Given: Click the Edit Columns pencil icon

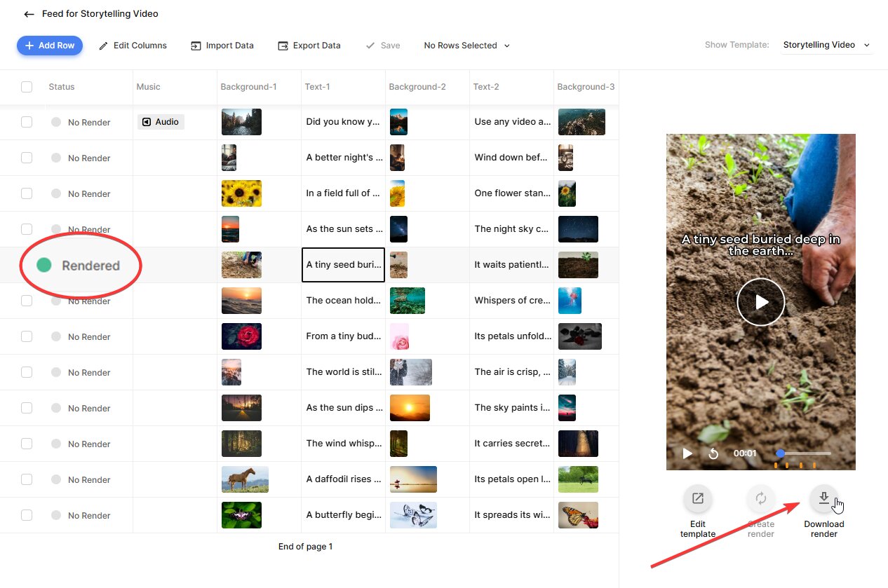Looking at the screenshot, I should click(104, 46).
